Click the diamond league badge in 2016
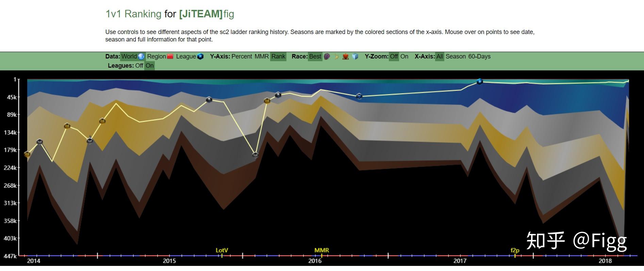This screenshot has width=644, height=271. [x=359, y=97]
